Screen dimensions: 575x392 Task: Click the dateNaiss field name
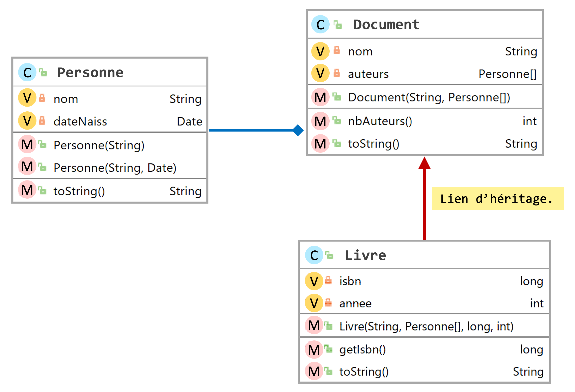pos(80,121)
